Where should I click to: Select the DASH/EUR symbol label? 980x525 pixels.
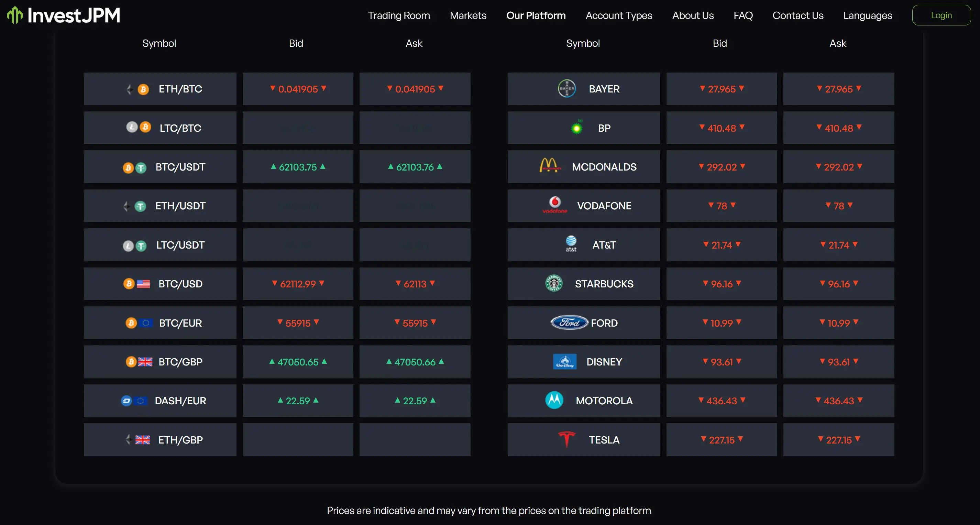(x=180, y=401)
